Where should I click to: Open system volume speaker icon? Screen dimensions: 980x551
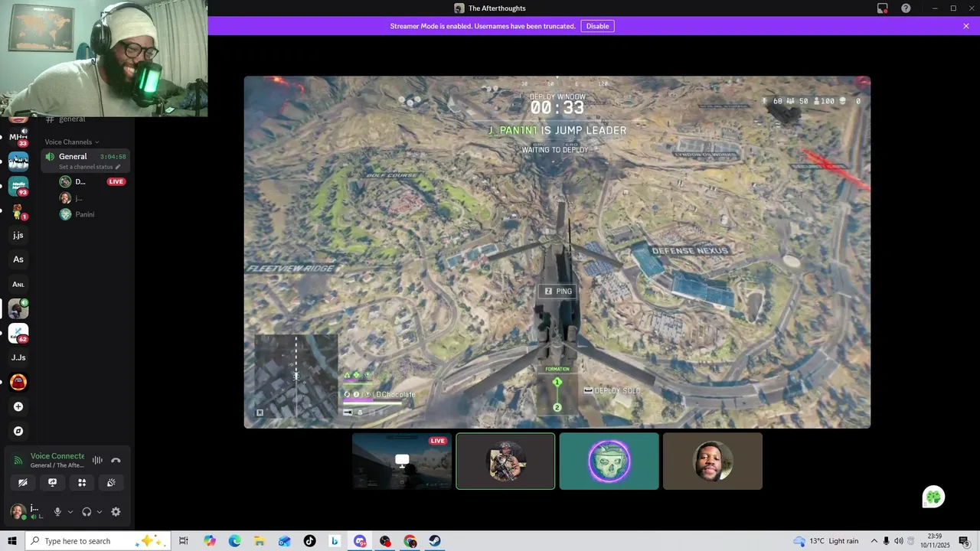898,541
